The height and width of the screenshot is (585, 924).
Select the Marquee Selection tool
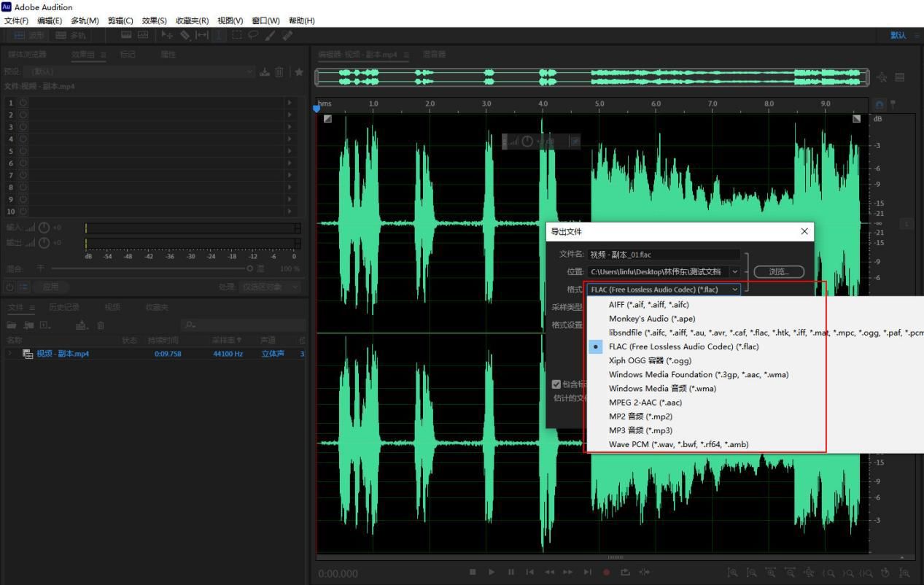click(237, 35)
